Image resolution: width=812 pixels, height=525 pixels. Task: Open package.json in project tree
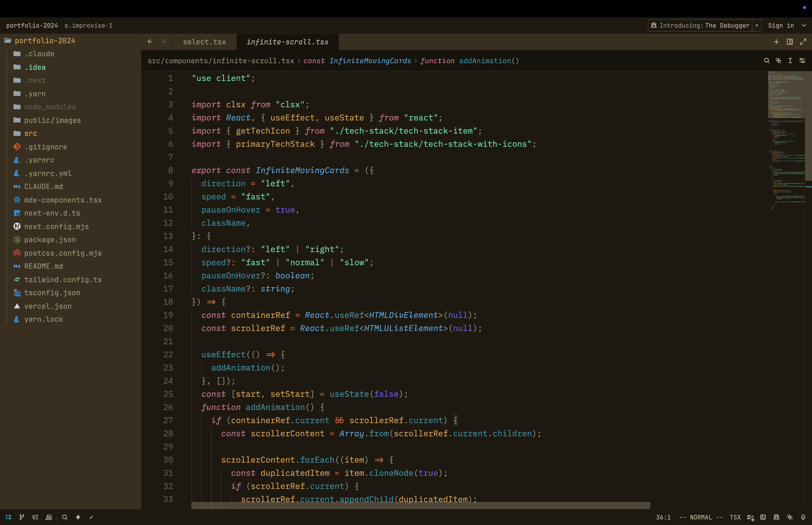[70, 240]
